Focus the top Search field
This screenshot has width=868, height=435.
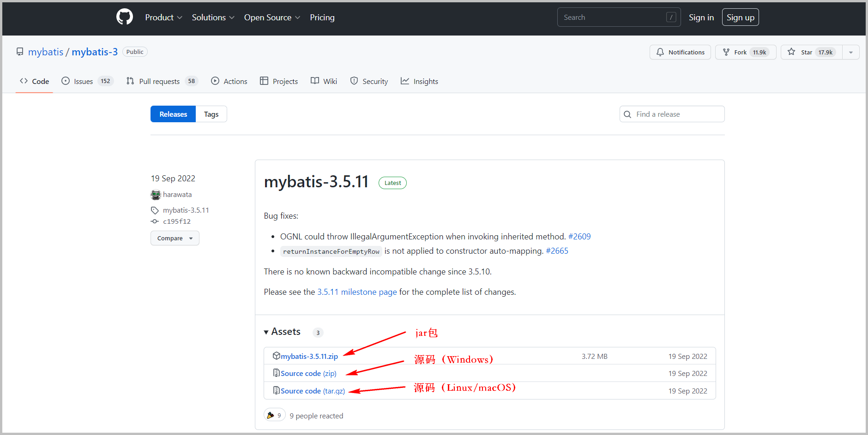coord(619,17)
